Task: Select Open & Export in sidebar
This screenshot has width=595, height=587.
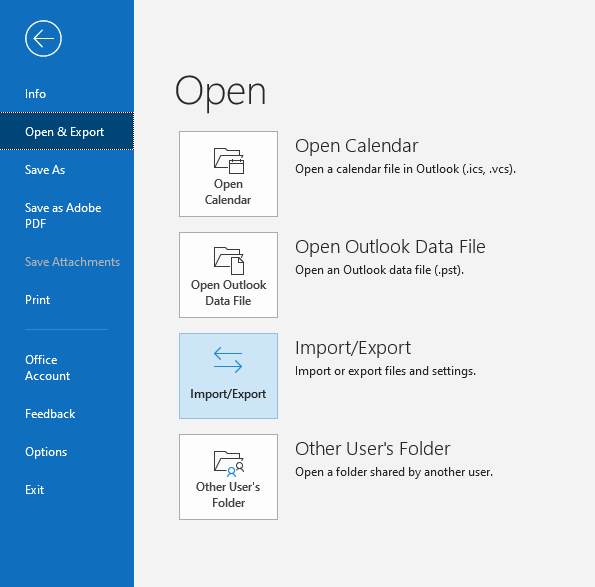Action: click(x=67, y=131)
